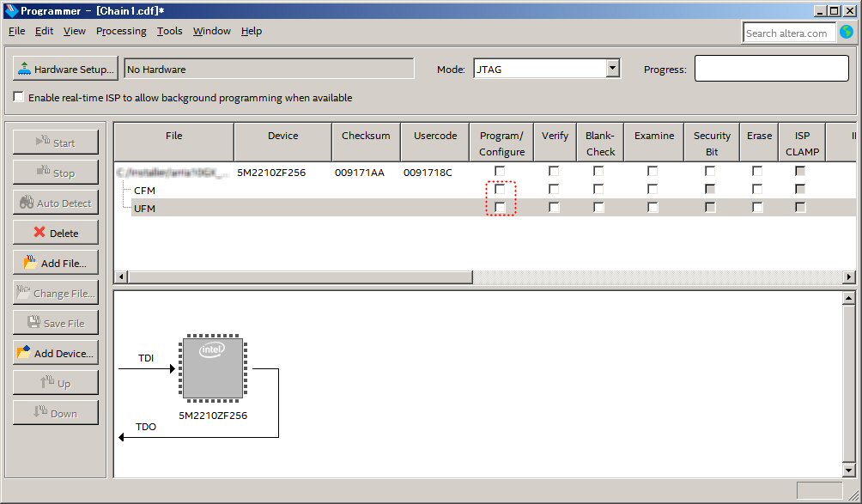Click the Add File button
Viewport: 862px width, 504px height.
[56, 263]
